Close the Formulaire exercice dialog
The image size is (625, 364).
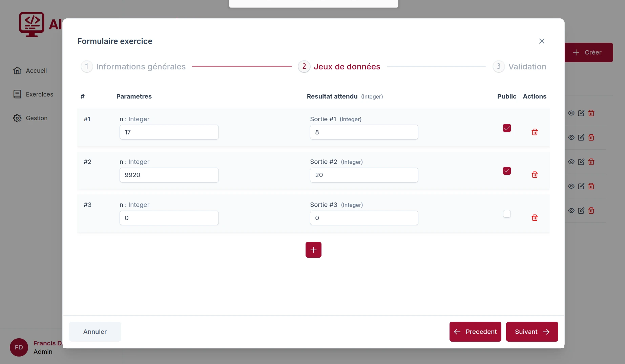pos(542,41)
